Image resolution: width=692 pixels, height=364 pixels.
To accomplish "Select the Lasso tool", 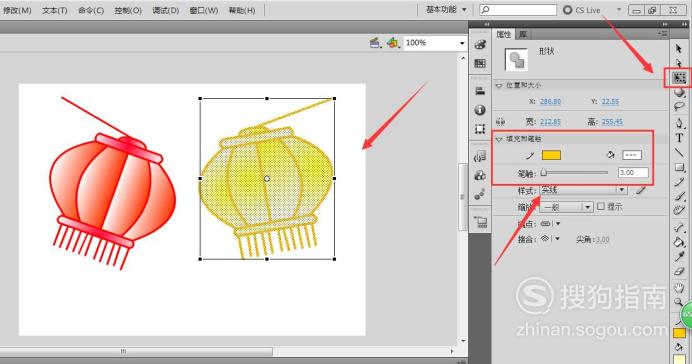I will coord(679,106).
